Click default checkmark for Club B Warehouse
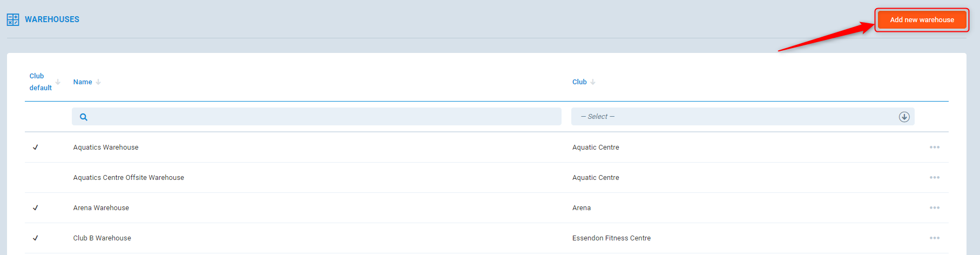 pyautogui.click(x=36, y=238)
